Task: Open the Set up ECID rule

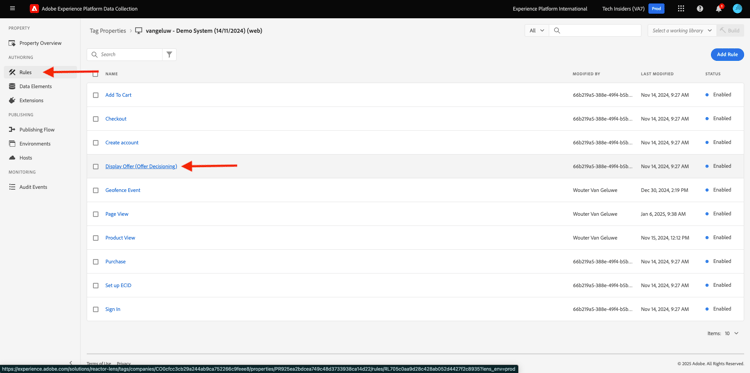Action: 118,285
